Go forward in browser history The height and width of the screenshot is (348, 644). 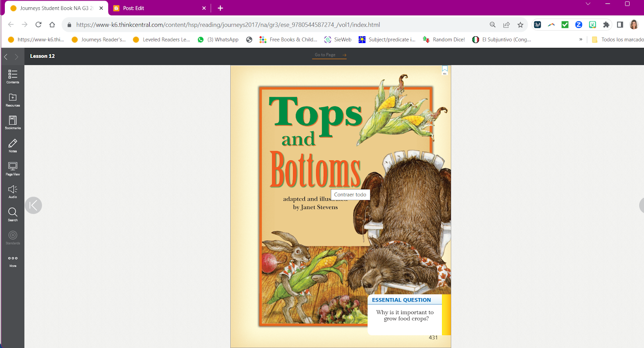point(25,25)
